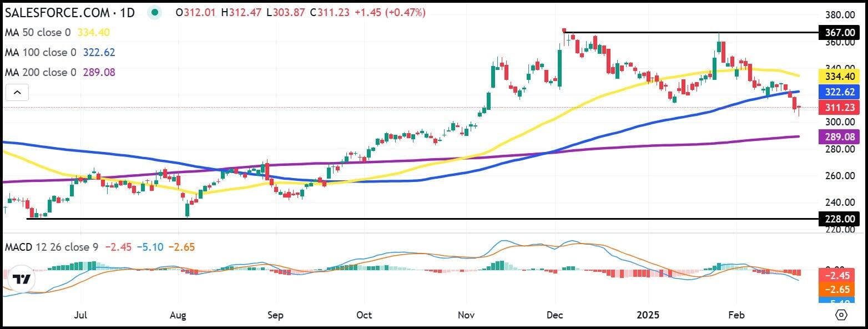Collapse the indicator legend chevron
The width and height of the screenshot is (868, 329).
(17, 93)
